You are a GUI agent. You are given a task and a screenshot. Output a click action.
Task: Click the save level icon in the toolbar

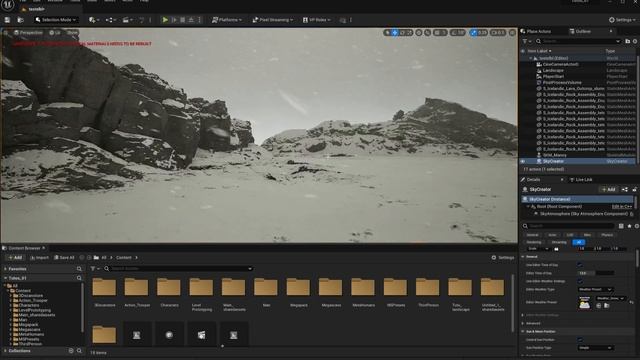pos(7,20)
